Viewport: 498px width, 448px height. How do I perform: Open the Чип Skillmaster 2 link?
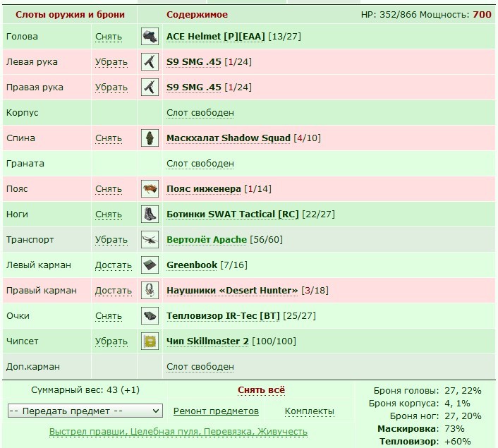207,341
